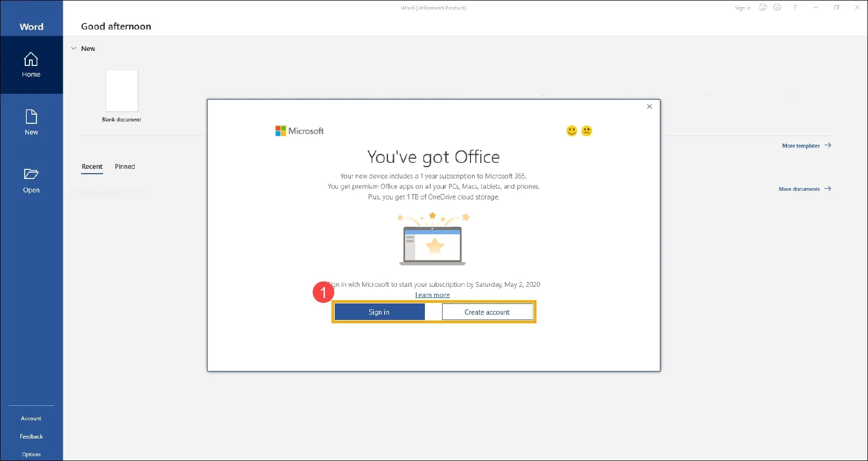The image size is (868, 461).
Task: Click the Word app title in sidebar
Action: 32,27
